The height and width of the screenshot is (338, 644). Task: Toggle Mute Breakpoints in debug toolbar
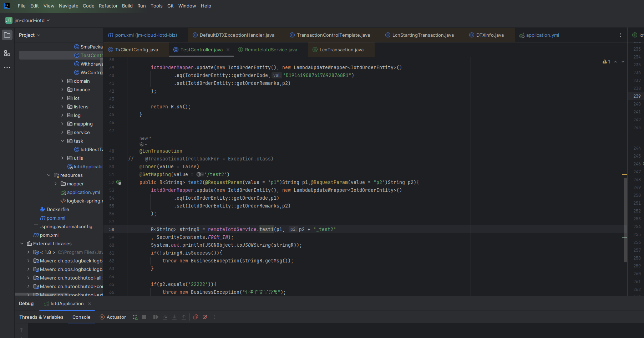tap(205, 317)
